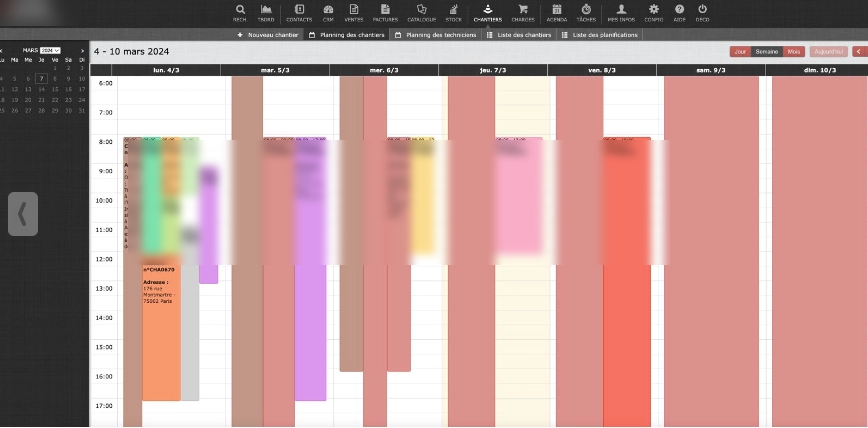Image resolution: width=868 pixels, height=428 pixels.
Task: Open the RECH search icon
Action: click(240, 13)
